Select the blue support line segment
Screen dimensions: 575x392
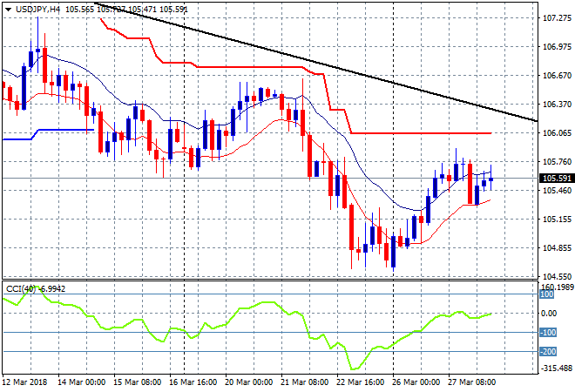click(x=48, y=134)
